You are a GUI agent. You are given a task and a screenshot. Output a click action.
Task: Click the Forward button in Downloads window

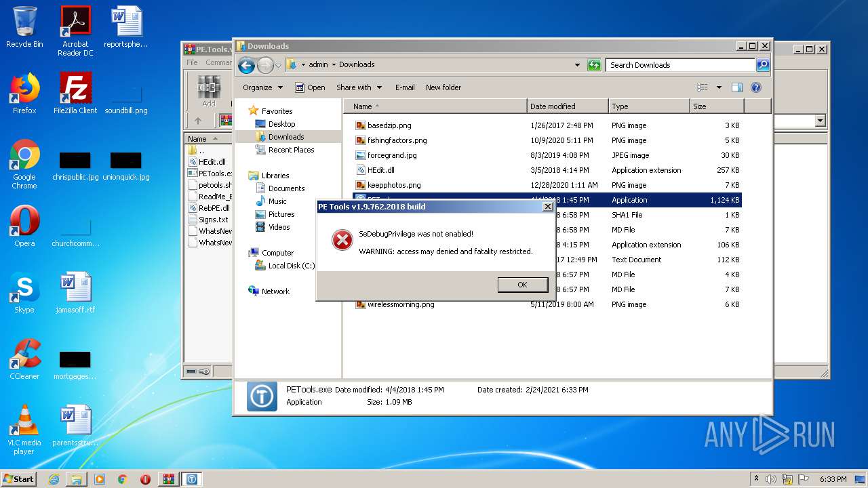click(x=265, y=65)
